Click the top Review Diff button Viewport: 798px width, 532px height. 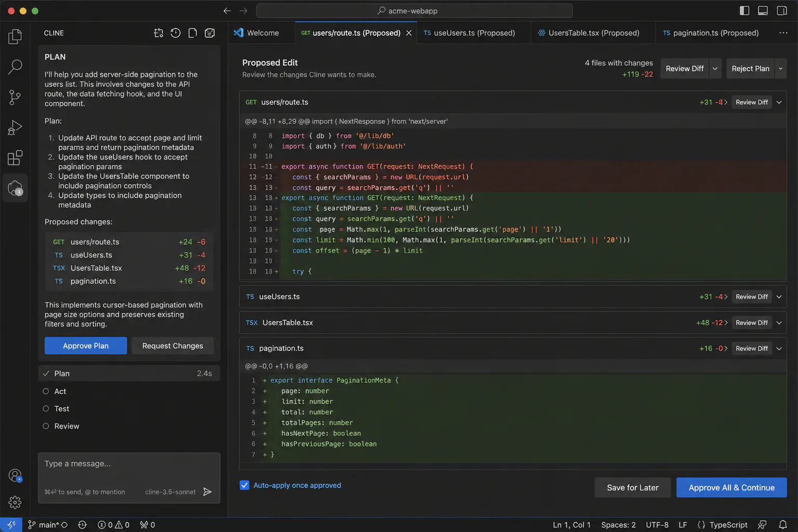[x=685, y=69]
